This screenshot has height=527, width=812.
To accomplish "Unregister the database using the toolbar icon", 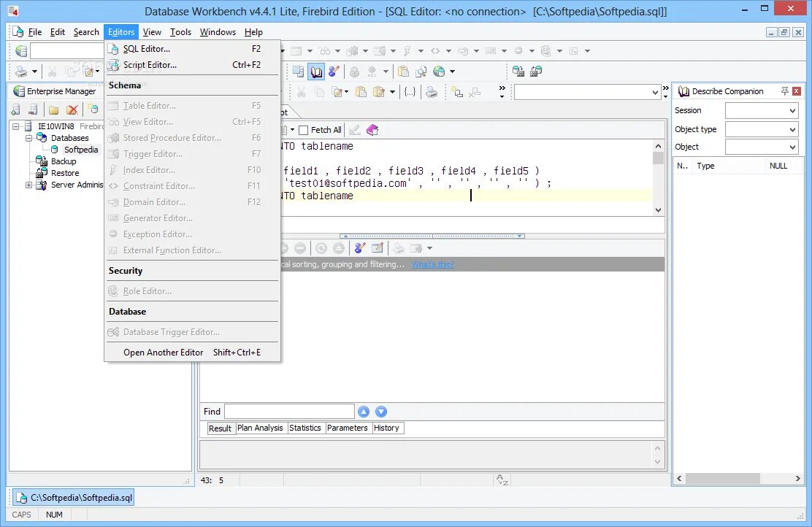I will coord(32,109).
